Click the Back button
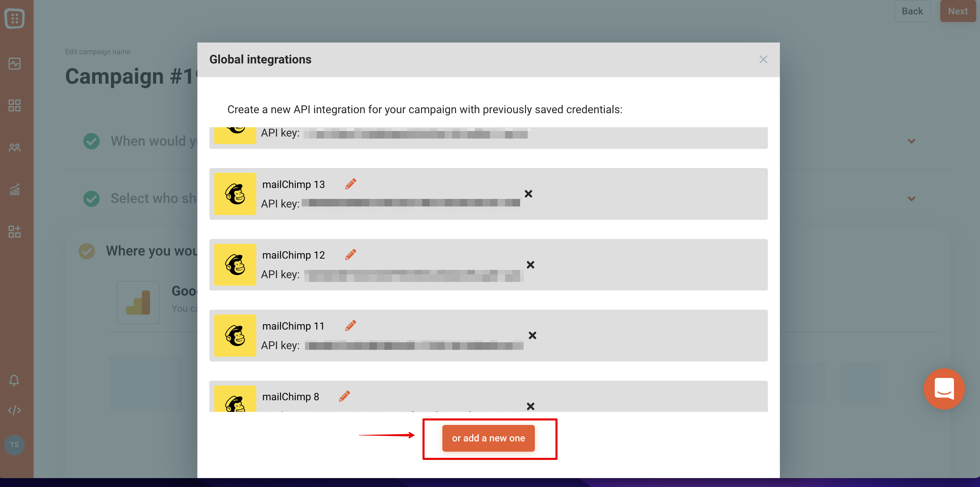980x487 pixels. (912, 11)
